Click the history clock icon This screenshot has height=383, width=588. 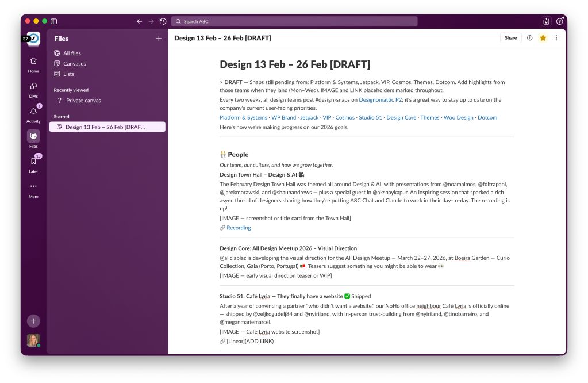tap(163, 21)
